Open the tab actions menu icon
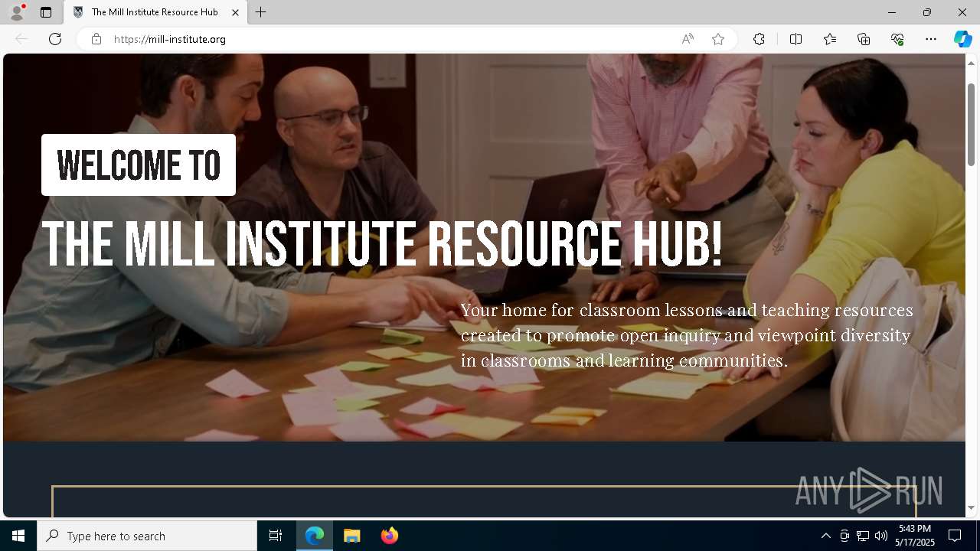Screen dimensions: 980x551 point(46,12)
